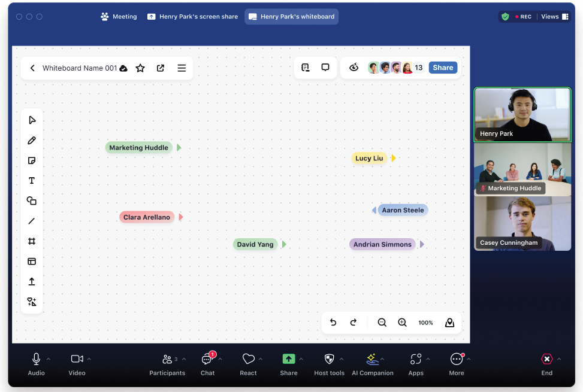583x392 pixels.
Task: Open the Share options caret
Action: coord(301,359)
